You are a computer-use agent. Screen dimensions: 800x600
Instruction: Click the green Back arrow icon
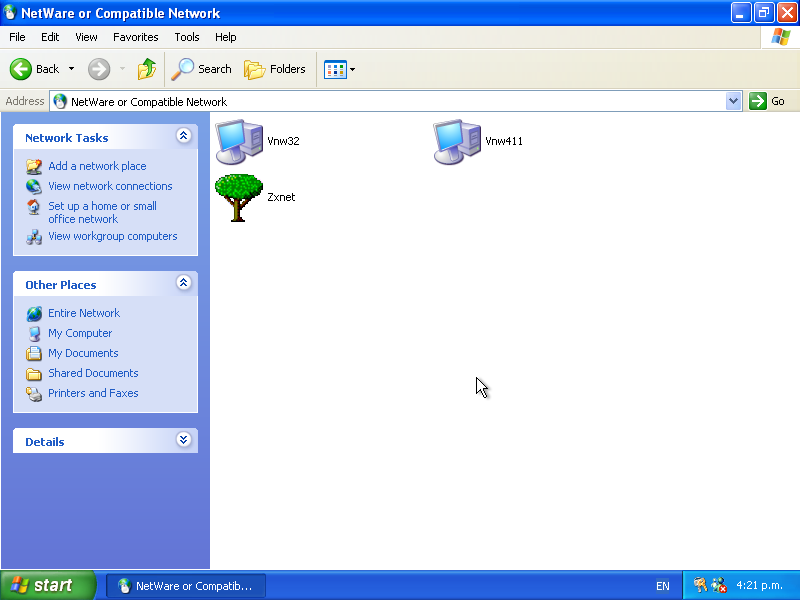click(x=21, y=69)
